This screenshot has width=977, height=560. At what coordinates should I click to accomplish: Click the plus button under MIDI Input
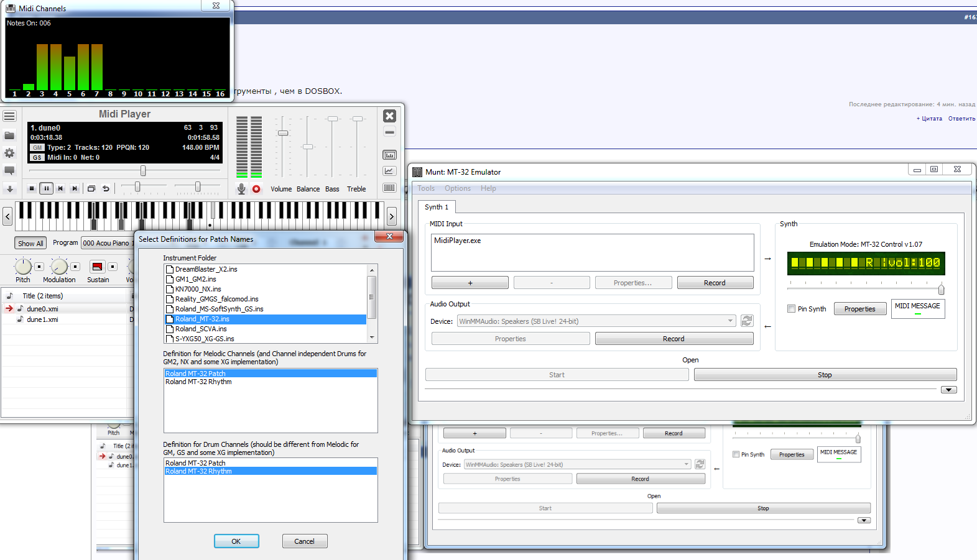pos(470,283)
